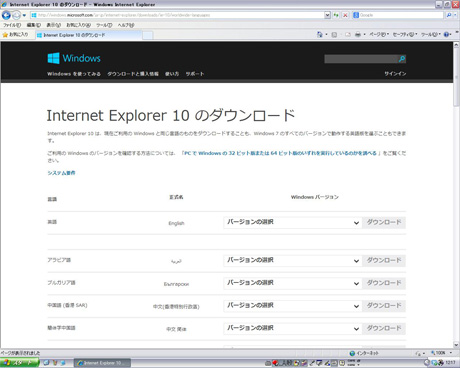Open version dropdown for ブルガリア語 row
Image resolution: width=460 pixels, height=368 pixels.
coord(293,283)
